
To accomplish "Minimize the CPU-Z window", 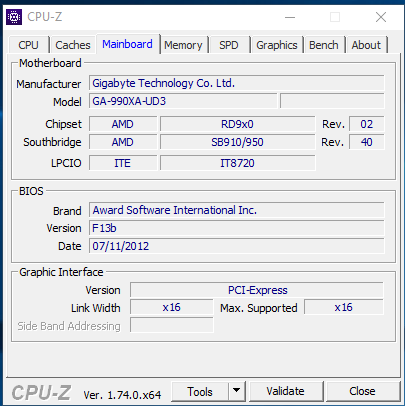I will (290, 17).
